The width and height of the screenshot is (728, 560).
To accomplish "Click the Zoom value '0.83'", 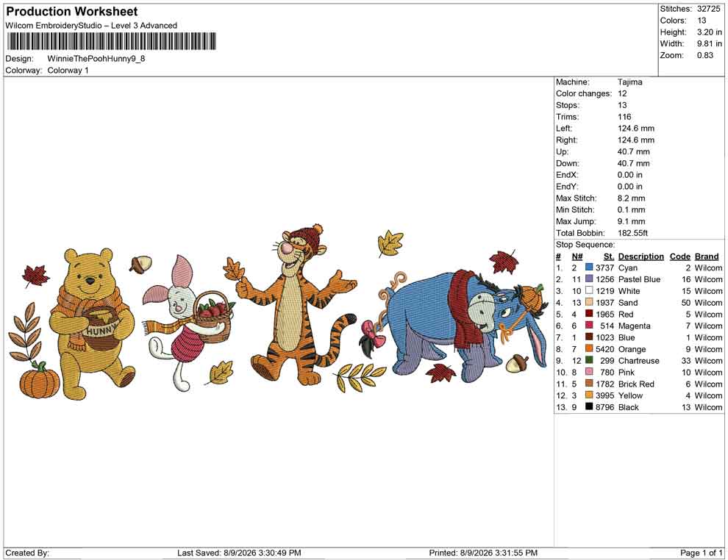I will point(705,55).
